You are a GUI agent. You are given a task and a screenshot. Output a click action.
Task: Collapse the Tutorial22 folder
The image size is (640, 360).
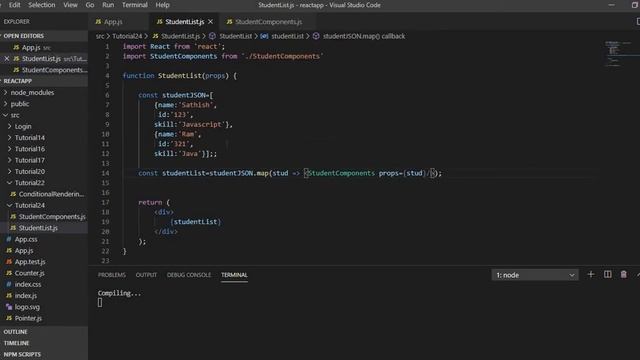point(30,183)
